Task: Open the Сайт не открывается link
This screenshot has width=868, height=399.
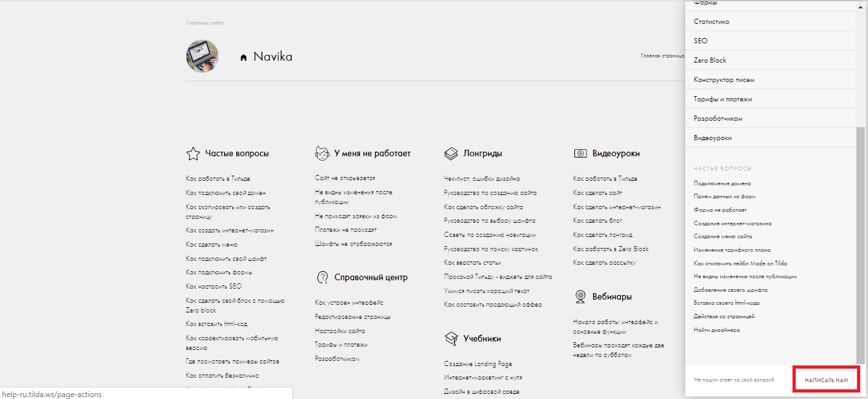Action: [345, 178]
